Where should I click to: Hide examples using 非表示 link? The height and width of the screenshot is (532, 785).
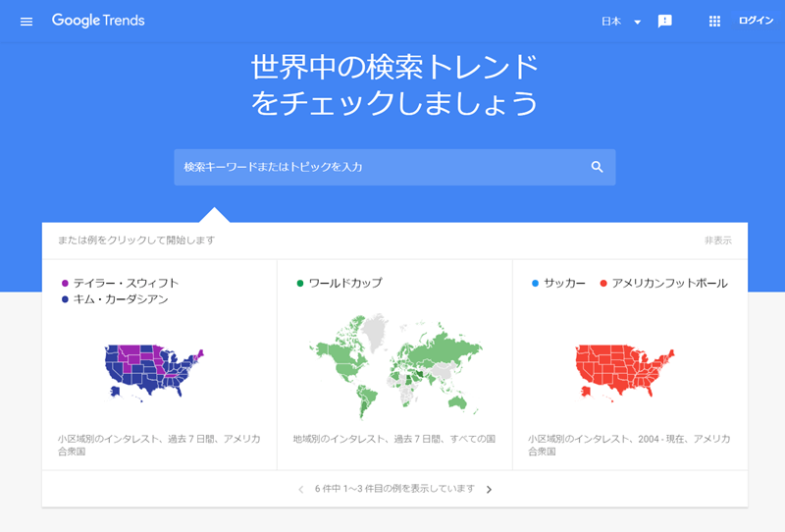pos(717,240)
